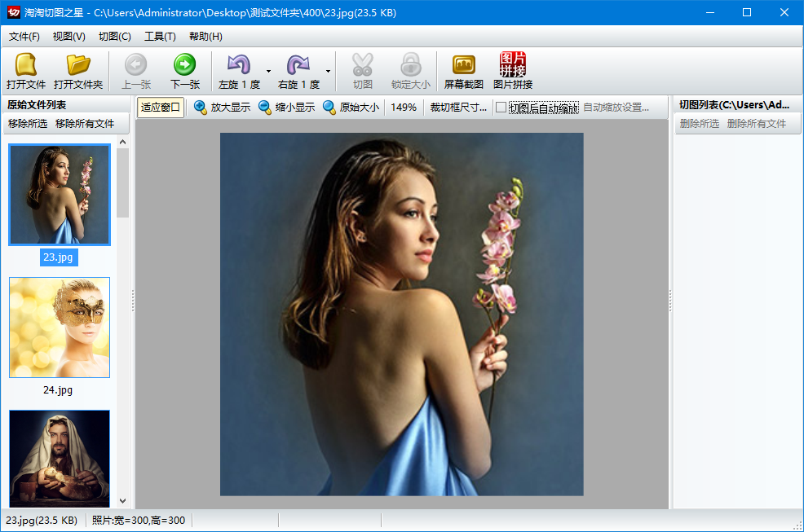Open the 工具(T) menu
Image resolution: width=804 pixels, height=532 pixels.
[159, 37]
